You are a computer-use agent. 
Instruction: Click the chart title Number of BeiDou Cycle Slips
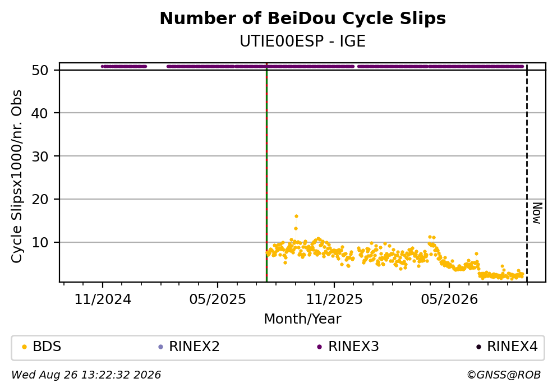coord(303,19)
